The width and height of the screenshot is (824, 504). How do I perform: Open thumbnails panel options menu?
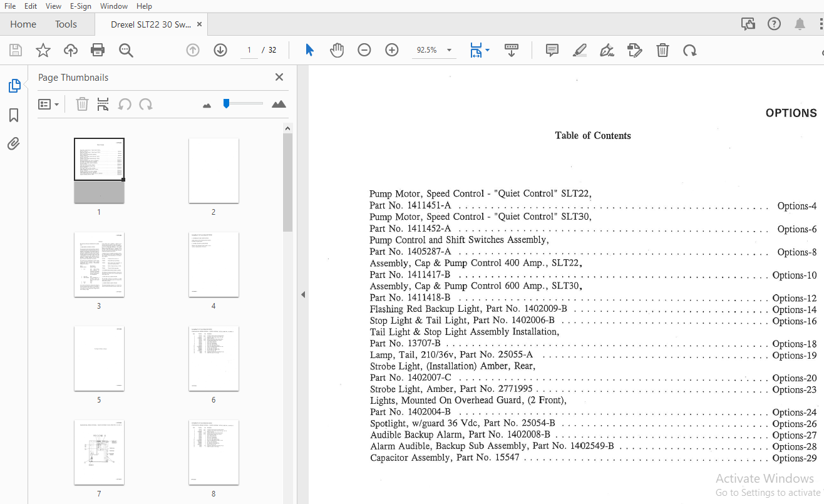pyautogui.click(x=48, y=104)
